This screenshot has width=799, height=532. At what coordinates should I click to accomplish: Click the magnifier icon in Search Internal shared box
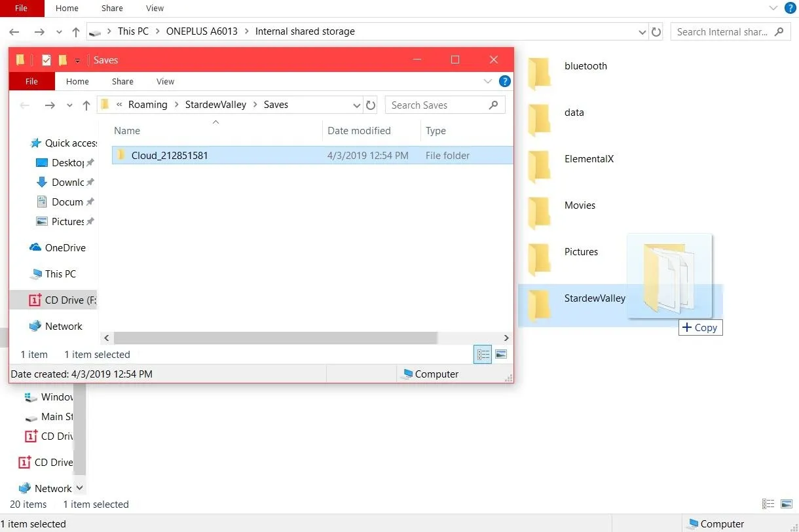pos(779,31)
